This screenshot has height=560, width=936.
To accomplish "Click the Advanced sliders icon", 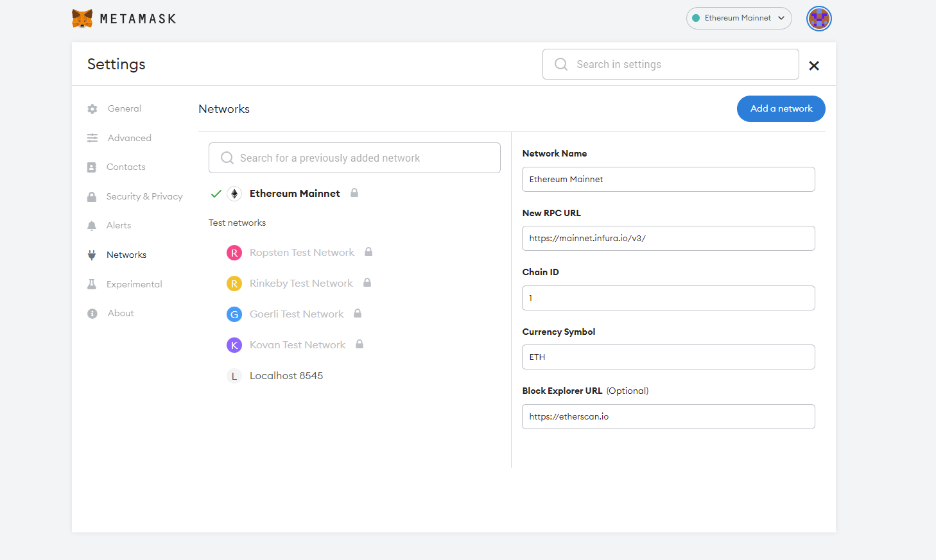I will [92, 138].
